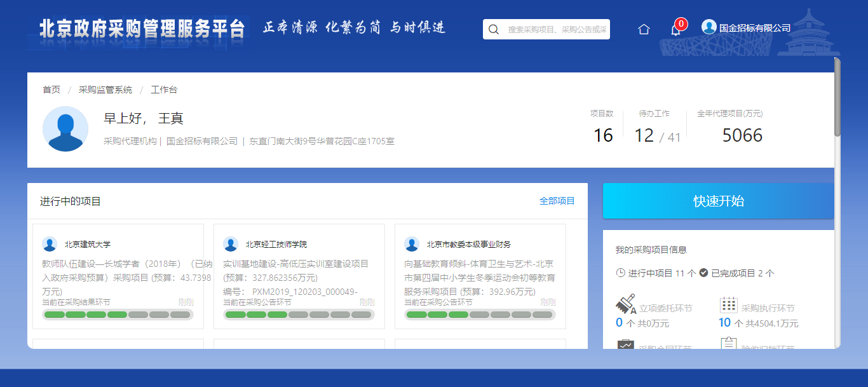Open 全部项目 link
Image resolution: width=868 pixels, height=387 pixels.
tap(557, 201)
